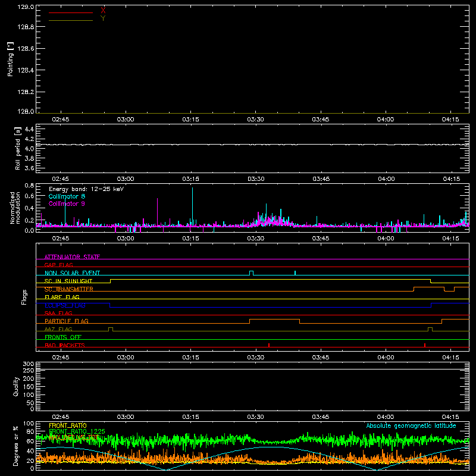The width and height of the screenshot is (476, 476).
Task: Click the 03:30 tick label under Pointing plot
Action: [x=255, y=120]
